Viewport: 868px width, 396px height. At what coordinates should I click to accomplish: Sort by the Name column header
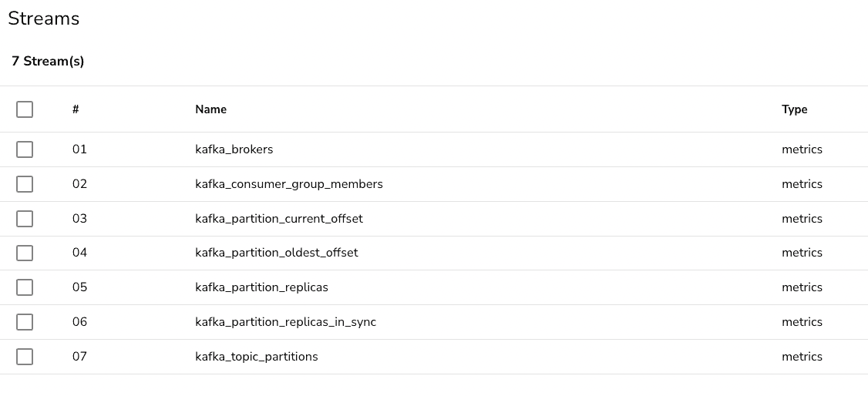coord(210,109)
